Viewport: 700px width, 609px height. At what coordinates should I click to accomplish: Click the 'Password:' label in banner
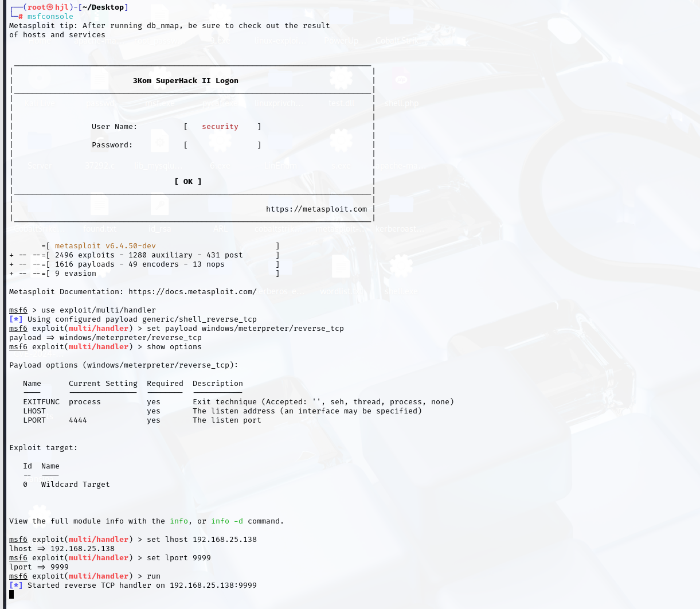click(112, 145)
